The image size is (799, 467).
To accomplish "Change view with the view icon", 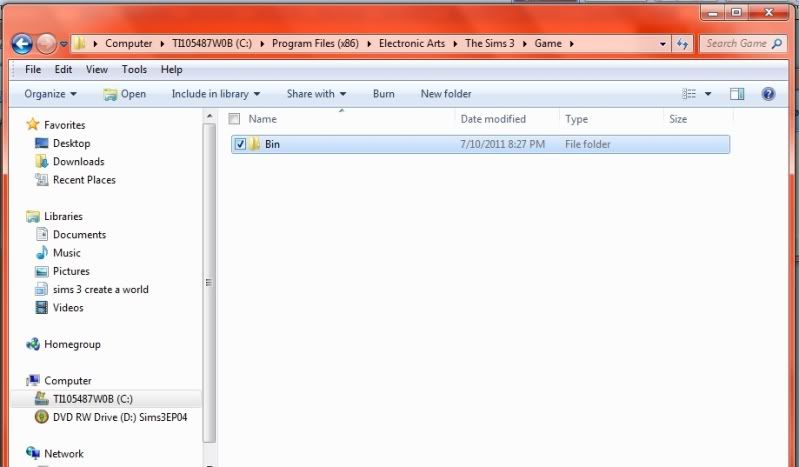I will coord(689,94).
